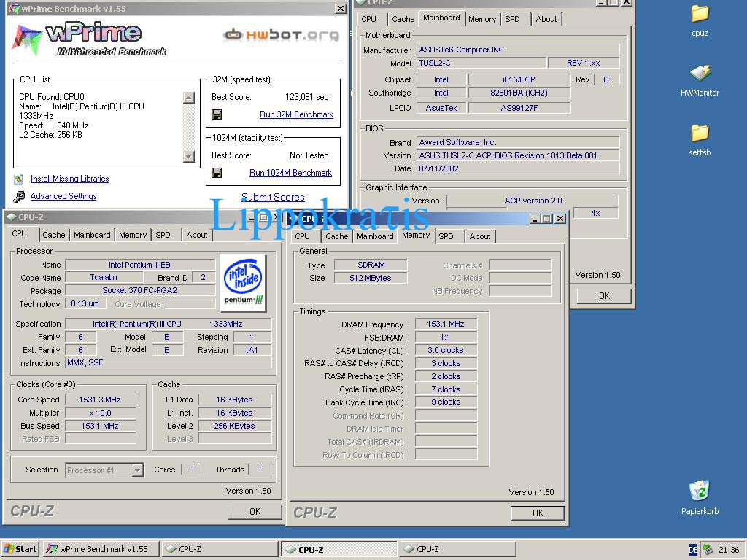
Task: Open Mainboard tab in CPU-Z CPU window
Action: (92, 235)
